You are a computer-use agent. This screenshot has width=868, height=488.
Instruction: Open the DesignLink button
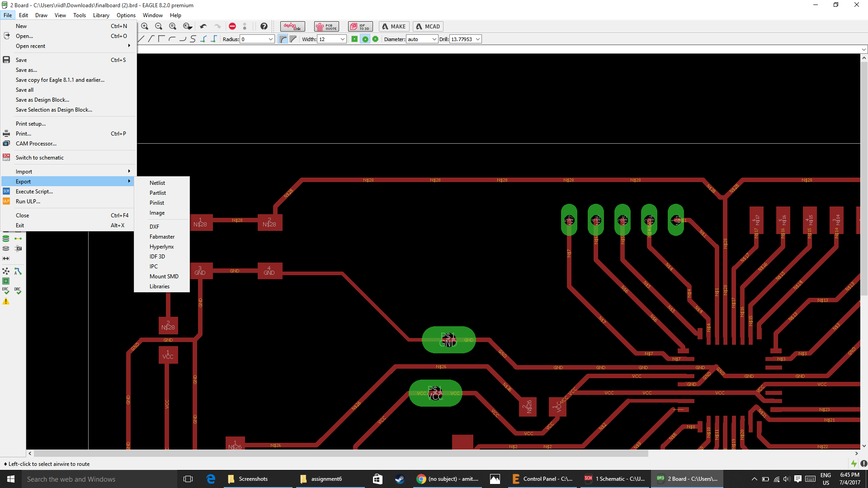292,26
